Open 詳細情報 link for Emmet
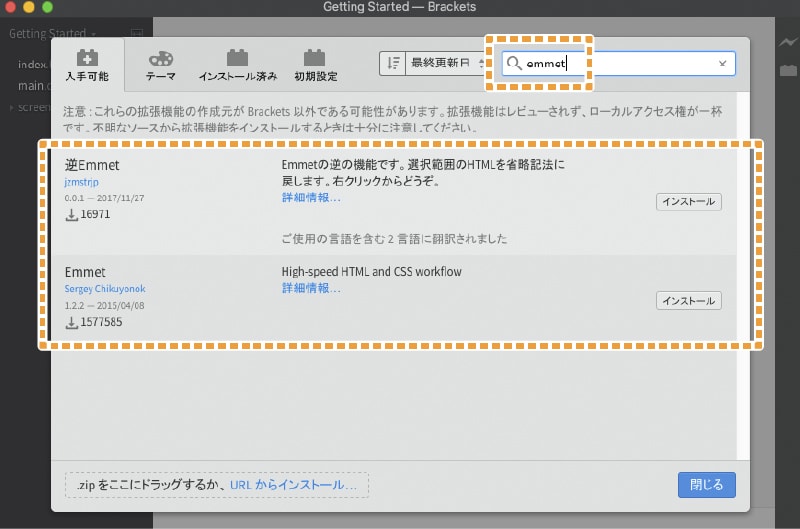Image resolution: width=800 pixels, height=529 pixels. pos(311,288)
